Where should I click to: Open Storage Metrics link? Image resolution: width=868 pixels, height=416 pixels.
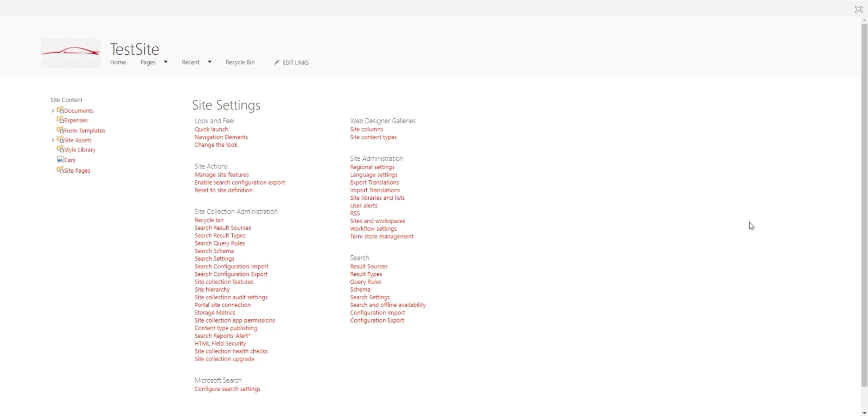pyautogui.click(x=215, y=313)
